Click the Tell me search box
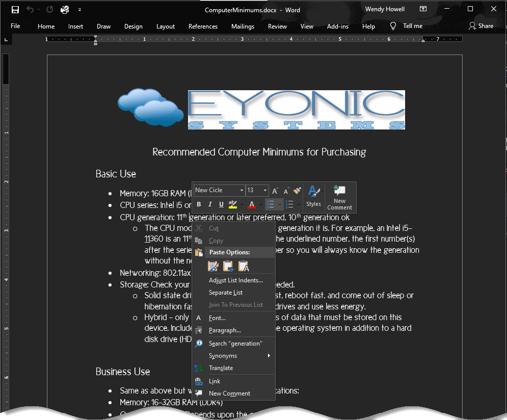Viewport: 507px width, 420px height. click(x=406, y=26)
